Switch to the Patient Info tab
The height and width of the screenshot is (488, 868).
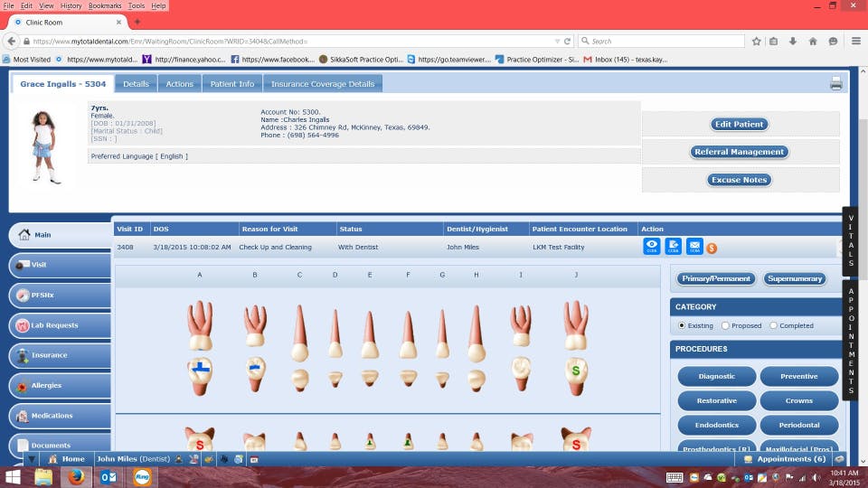tap(232, 83)
